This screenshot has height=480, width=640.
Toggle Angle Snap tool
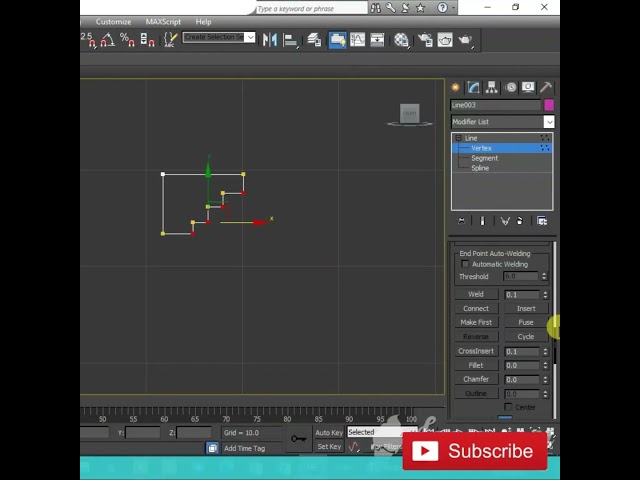[x=108, y=40]
